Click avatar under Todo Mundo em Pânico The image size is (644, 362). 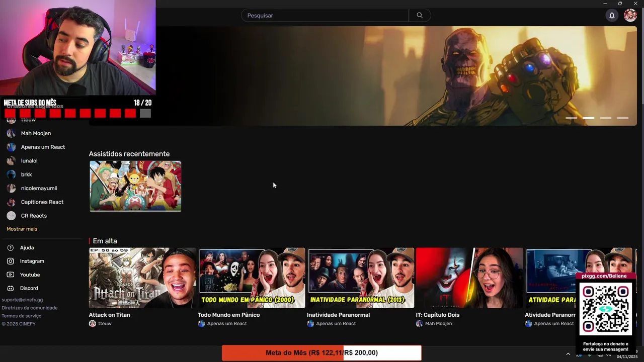click(x=201, y=324)
